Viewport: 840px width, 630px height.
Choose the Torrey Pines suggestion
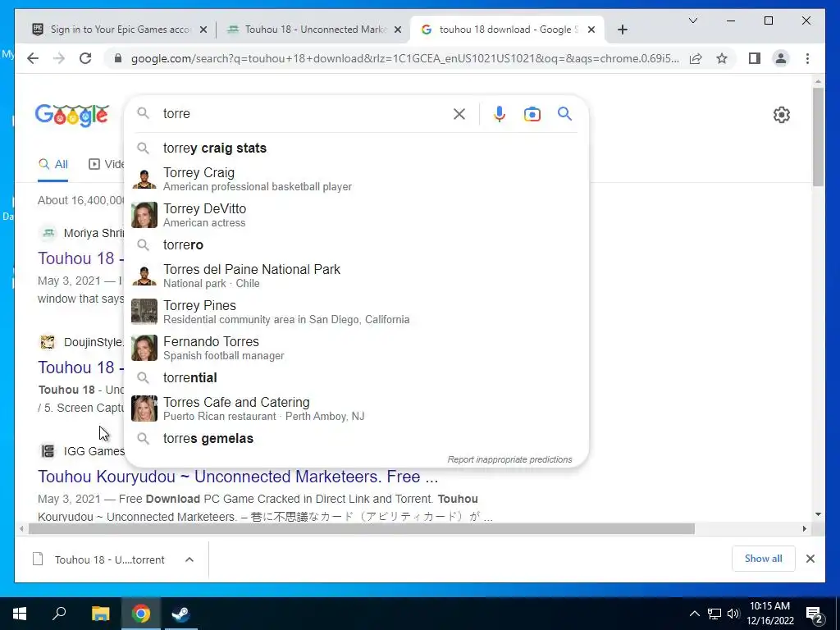pos(356,312)
